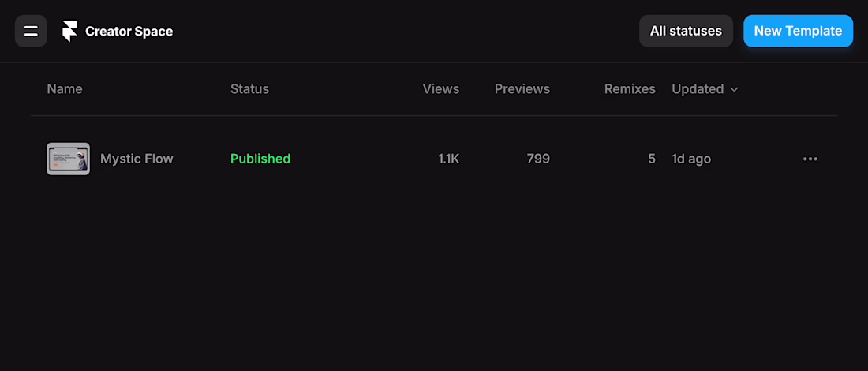Sort templates by the Views column

coord(440,89)
